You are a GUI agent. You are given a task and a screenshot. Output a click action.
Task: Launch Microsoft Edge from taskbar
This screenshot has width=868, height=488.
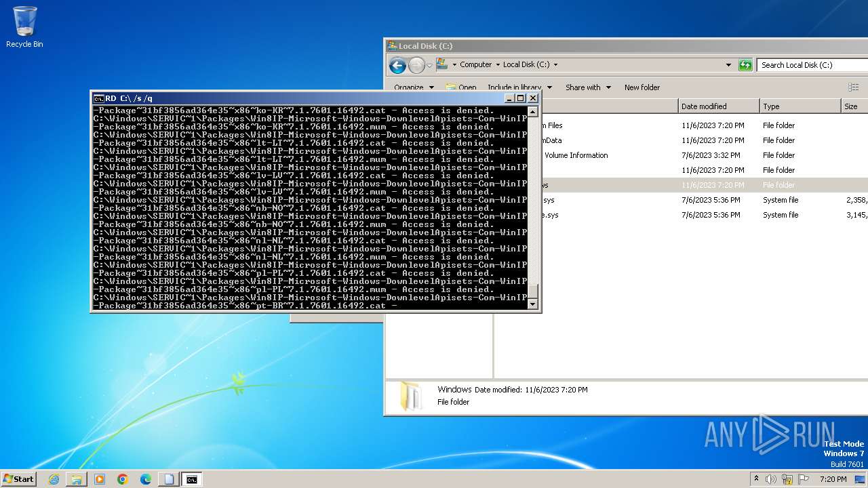146,479
